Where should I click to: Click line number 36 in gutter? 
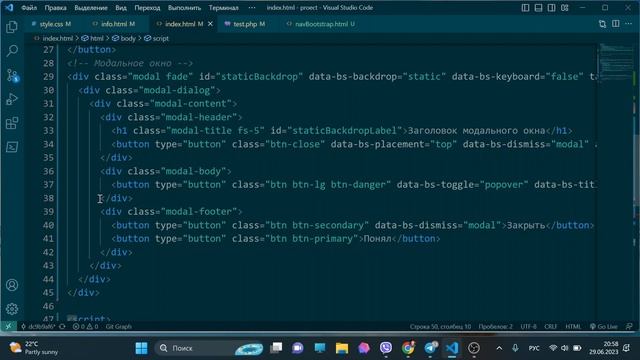point(49,171)
